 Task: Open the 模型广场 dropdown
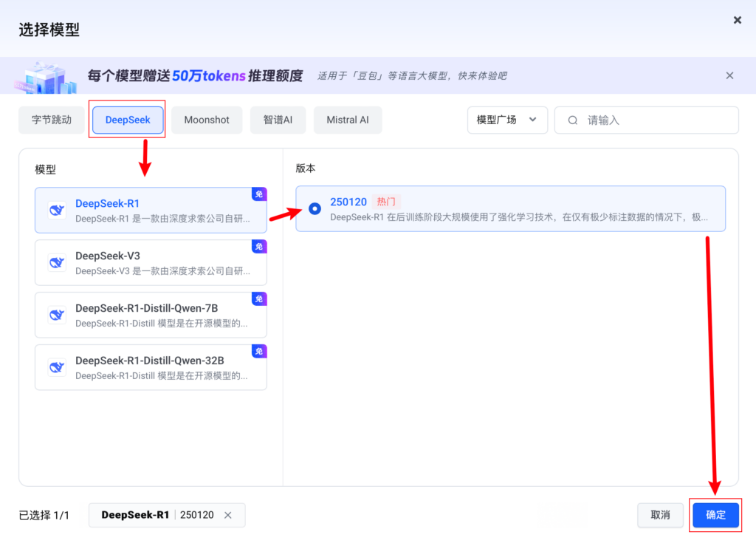click(506, 120)
